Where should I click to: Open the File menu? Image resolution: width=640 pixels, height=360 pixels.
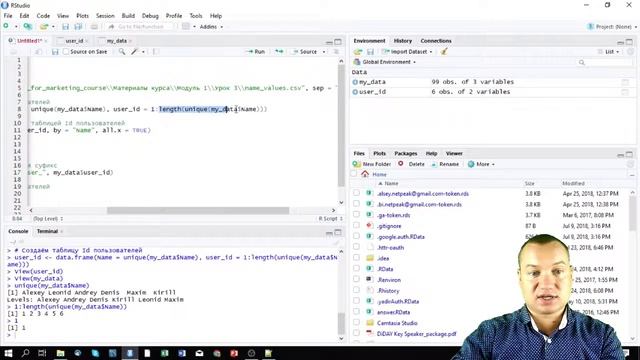click(8, 16)
